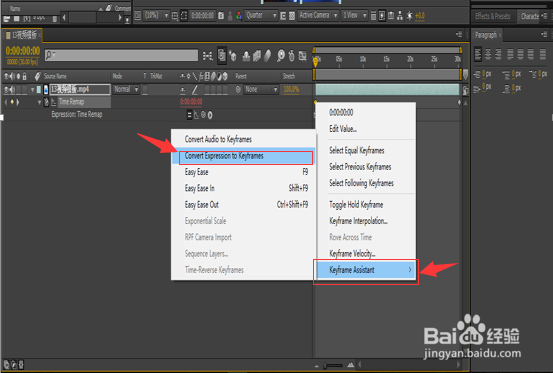Click the parent pick whip icon
The height and width of the screenshot is (373, 553).
click(x=238, y=90)
